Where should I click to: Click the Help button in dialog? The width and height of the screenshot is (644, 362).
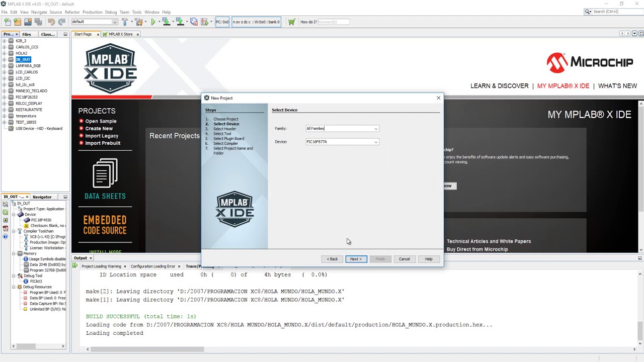(429, 259)
